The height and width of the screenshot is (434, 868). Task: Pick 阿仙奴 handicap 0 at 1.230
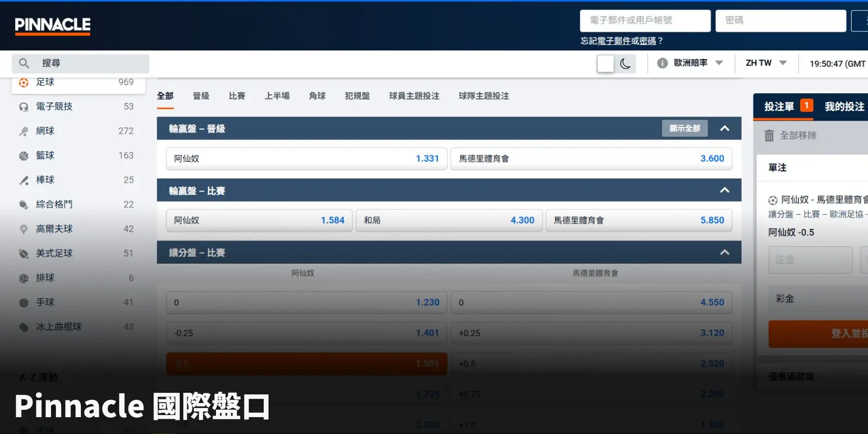307,302
